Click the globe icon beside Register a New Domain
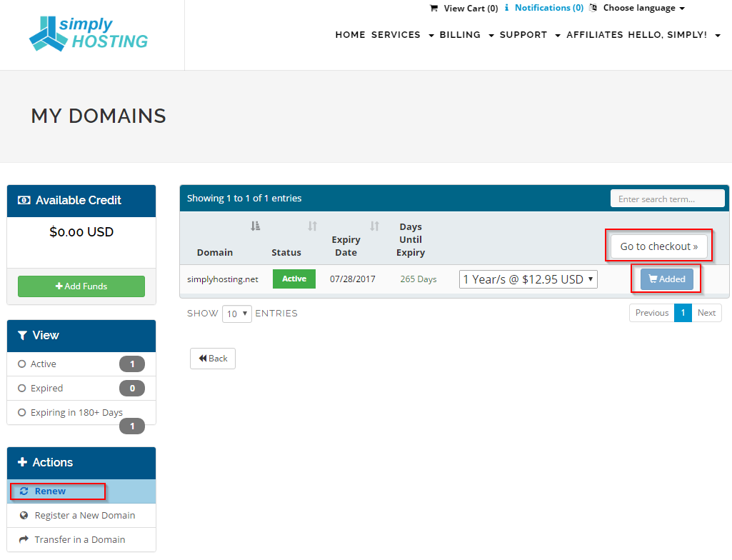Viewport: 732px width, 560px height. (24, 515)
